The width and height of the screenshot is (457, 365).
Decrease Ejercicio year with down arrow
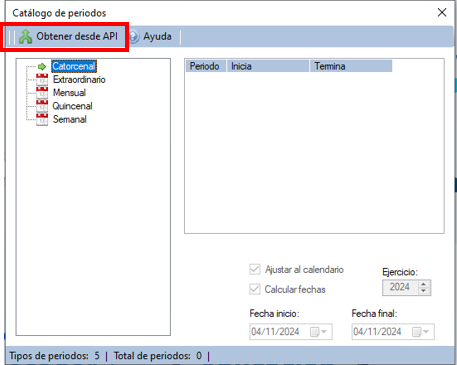(424, 291)
